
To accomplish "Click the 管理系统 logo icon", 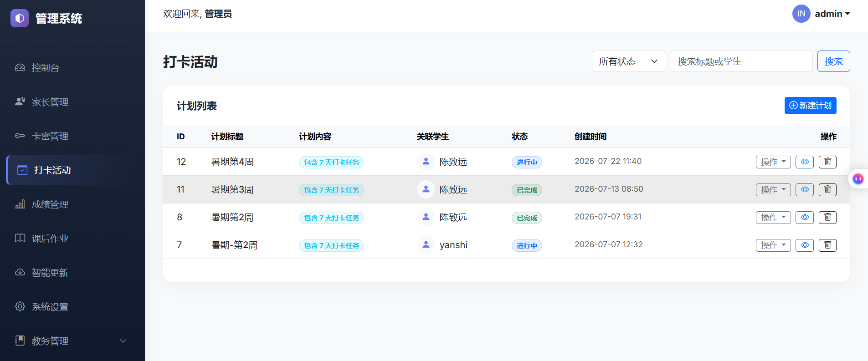I will (20, 18).
